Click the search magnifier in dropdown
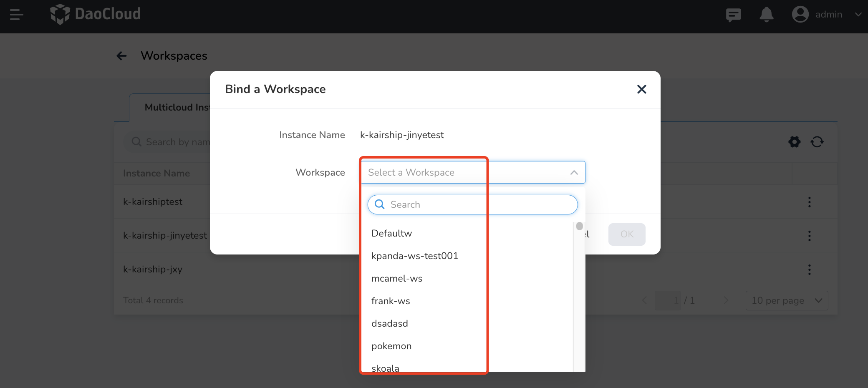The width and height of the screenshot is (868, 388). pos(379,204)
